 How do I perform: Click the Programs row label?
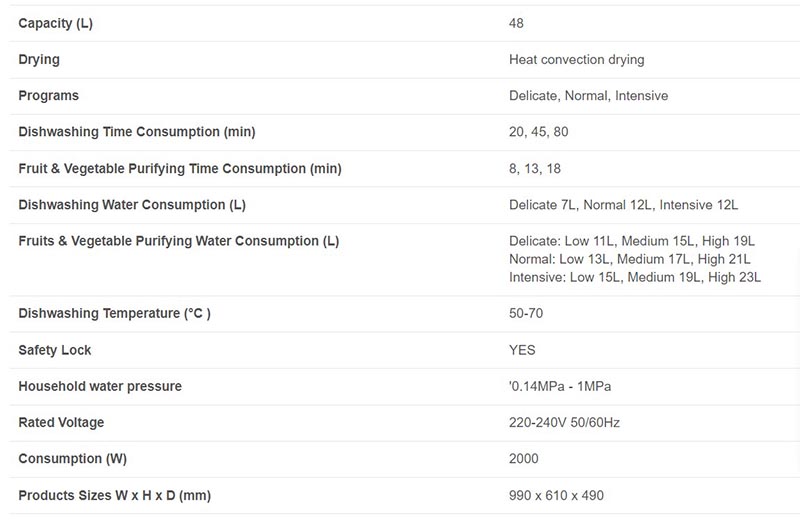coord(48,96)
